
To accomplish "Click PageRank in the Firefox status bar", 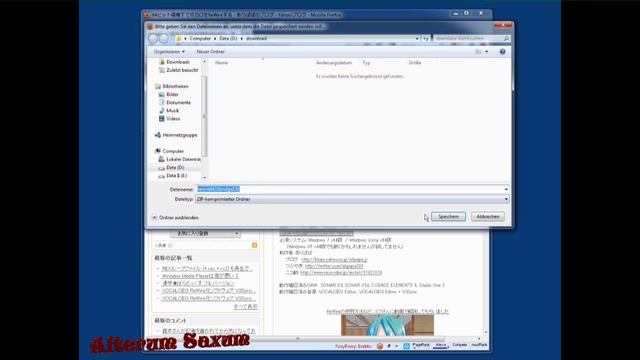I will pos(421,345).
